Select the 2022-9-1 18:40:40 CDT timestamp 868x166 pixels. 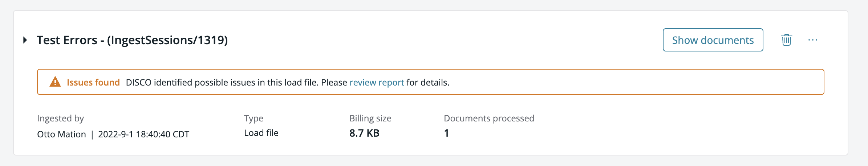click(x=144, y=134)
